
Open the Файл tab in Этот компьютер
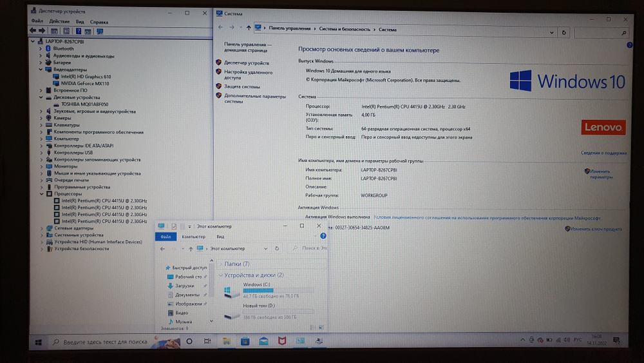coord(166,237)
